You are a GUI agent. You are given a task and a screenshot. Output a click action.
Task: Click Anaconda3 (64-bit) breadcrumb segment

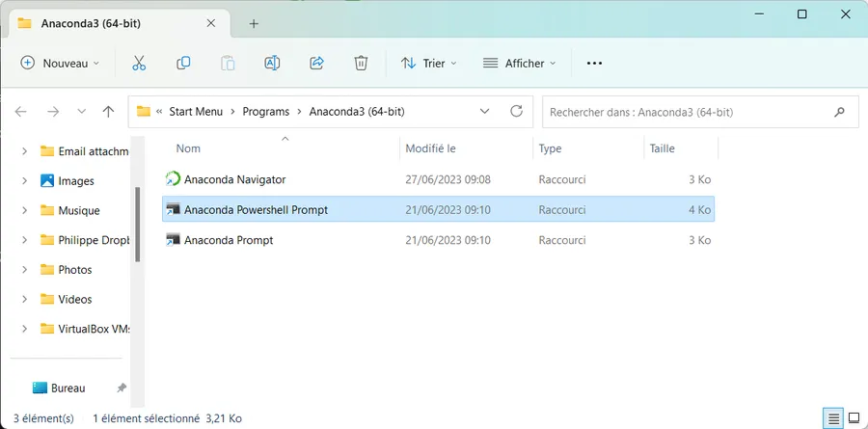point(357,112)
